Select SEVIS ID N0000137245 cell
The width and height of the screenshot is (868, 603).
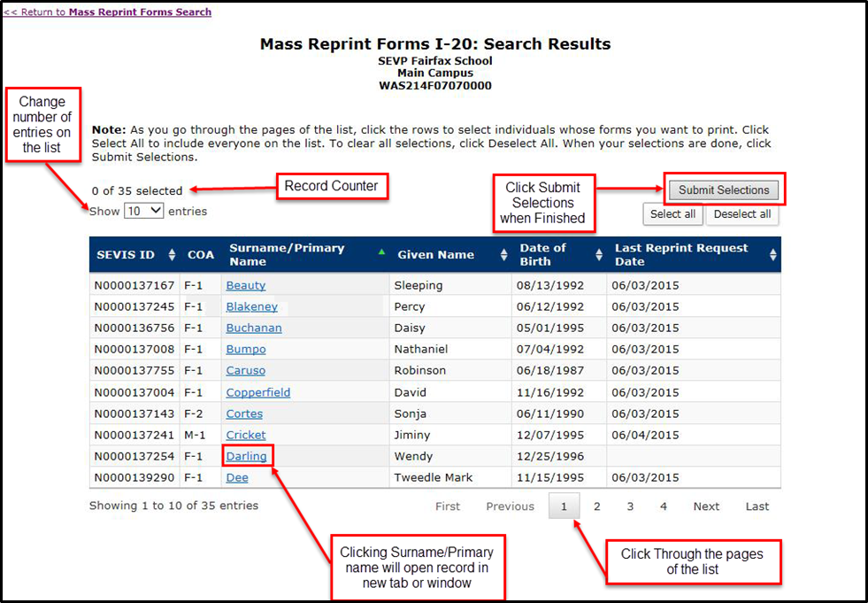coord(134,306)
